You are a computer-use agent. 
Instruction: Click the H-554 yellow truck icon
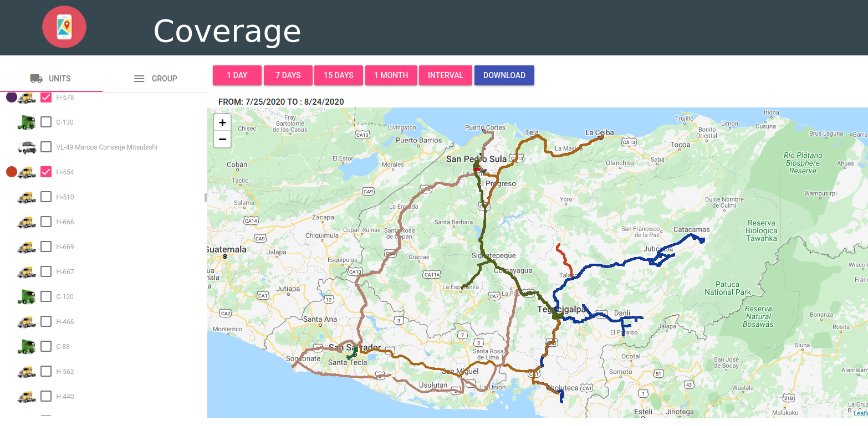[x=27, y=172]
